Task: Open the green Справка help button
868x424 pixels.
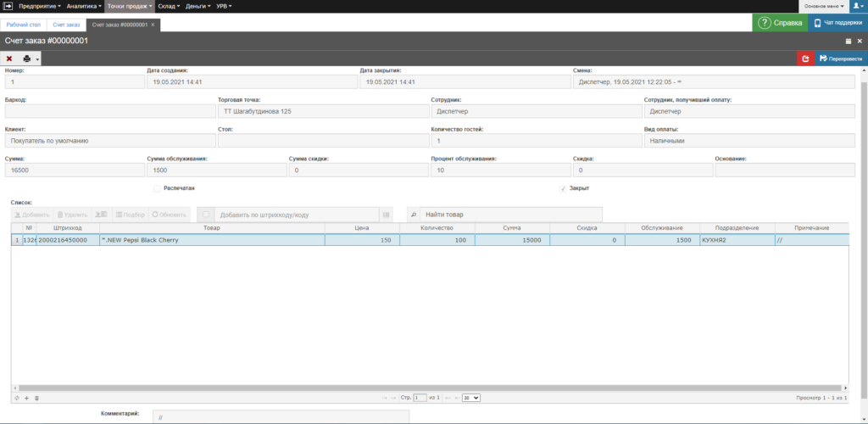Action: click(780, 23)
